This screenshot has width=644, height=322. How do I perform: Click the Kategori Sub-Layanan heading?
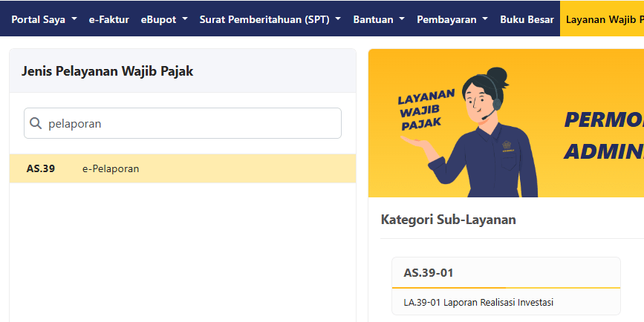click(x=448, y=220)
